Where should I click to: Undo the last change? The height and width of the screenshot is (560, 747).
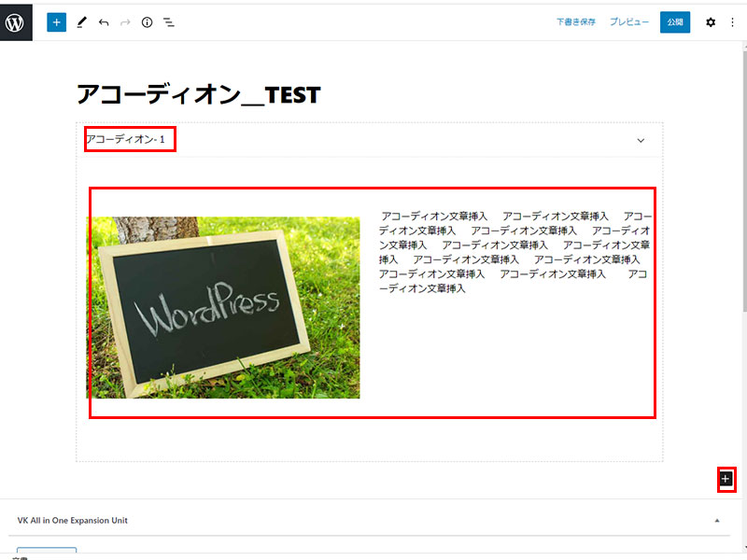103,21
